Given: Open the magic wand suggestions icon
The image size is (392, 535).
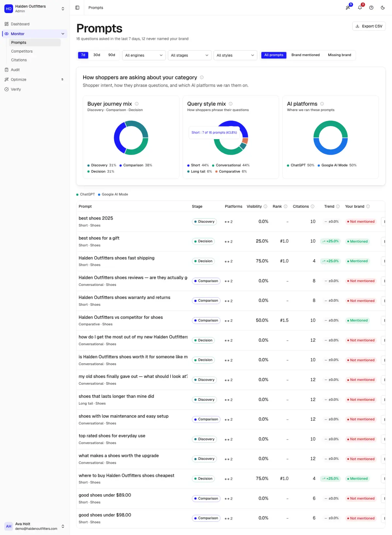Looking at the screenshot, I should [348, 8].
